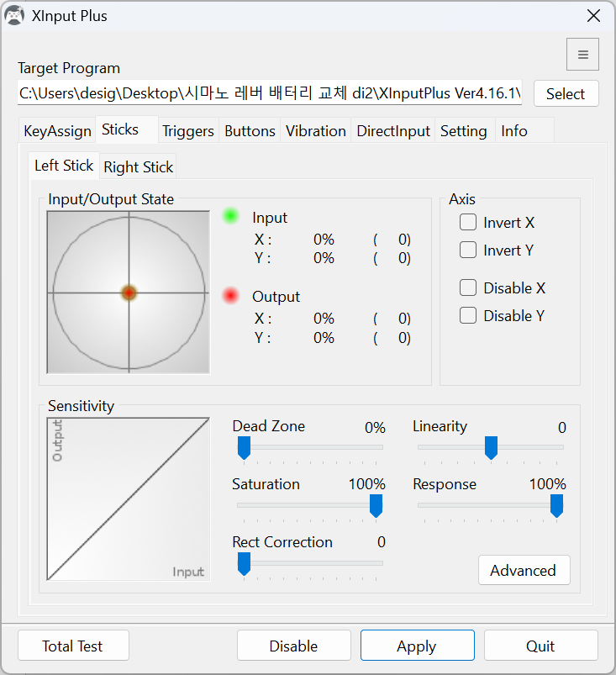
Task: Click the green Input indicator dot
Action: (x=231, y=216)
